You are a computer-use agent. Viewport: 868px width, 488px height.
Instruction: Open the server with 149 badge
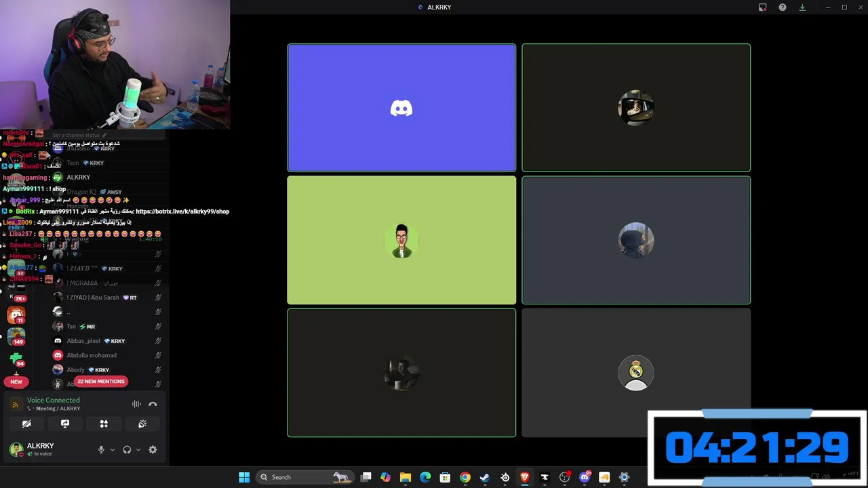(16, 335)
